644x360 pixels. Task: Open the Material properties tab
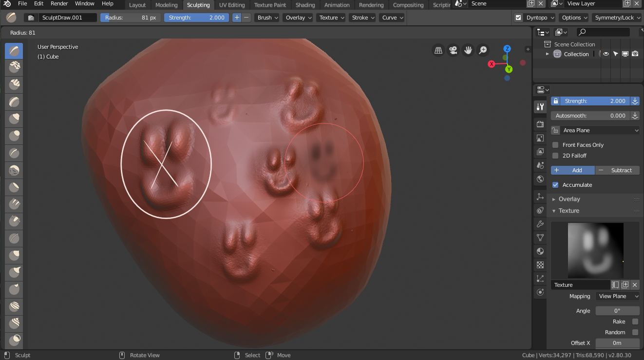(540, 251)
